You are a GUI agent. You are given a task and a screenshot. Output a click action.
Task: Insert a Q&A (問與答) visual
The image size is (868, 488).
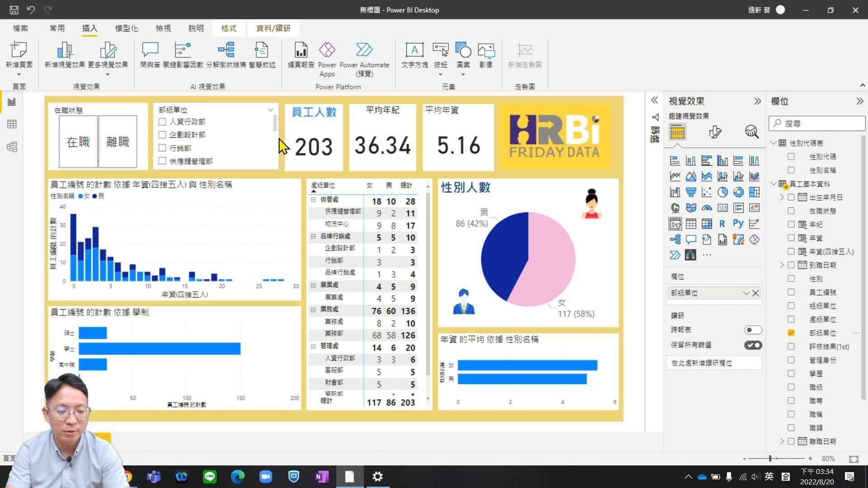tap(150, 55)
